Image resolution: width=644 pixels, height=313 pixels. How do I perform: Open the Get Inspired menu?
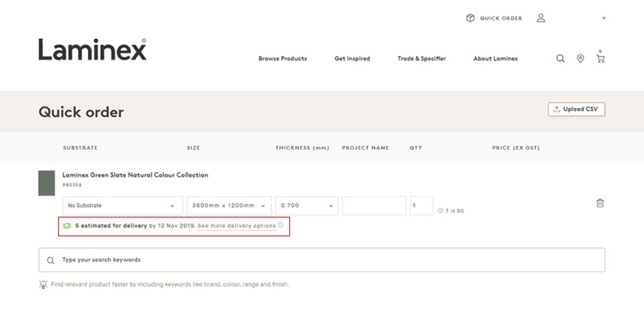coord(352,59)
